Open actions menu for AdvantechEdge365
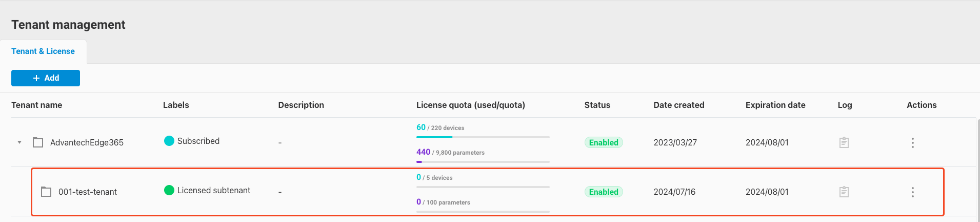The image size is (980, 222). pos(912,142)
